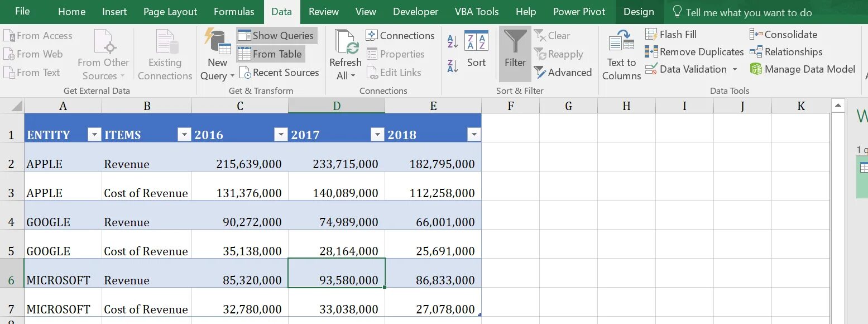This screenshot has width=868, height=324.
Task: Switch to the Developer tab
Action: (x=416, y=11)
